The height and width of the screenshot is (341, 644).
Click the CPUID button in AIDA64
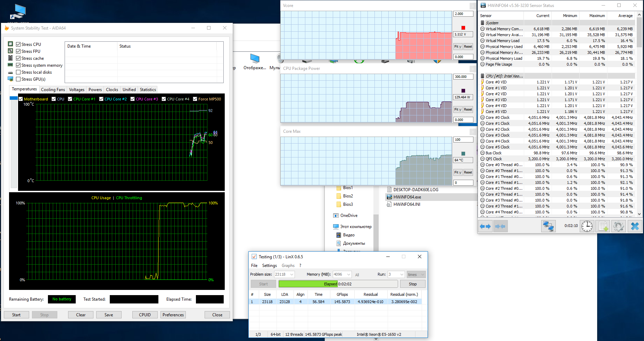point(145,315)
